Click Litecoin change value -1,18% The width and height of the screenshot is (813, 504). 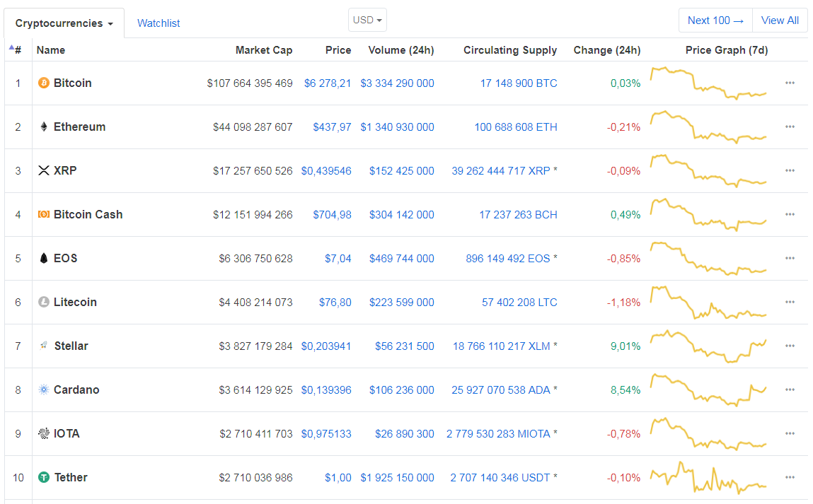click(624, 302)
